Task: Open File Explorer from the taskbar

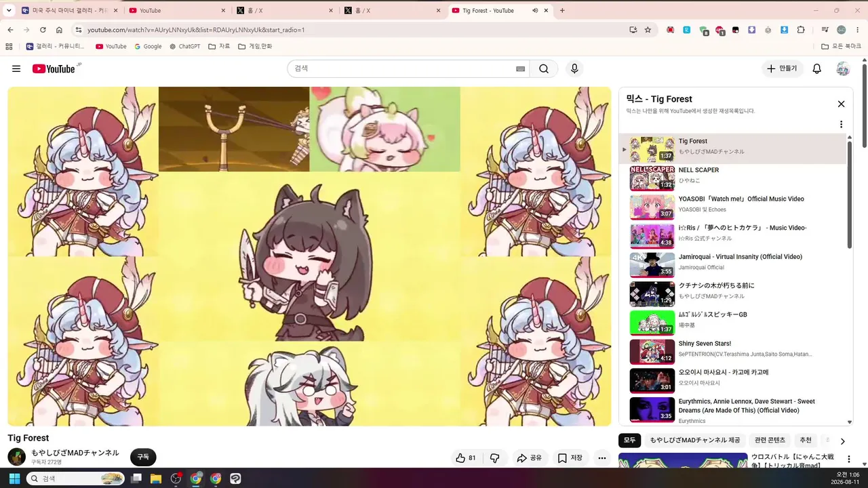Action: point(156,479)
